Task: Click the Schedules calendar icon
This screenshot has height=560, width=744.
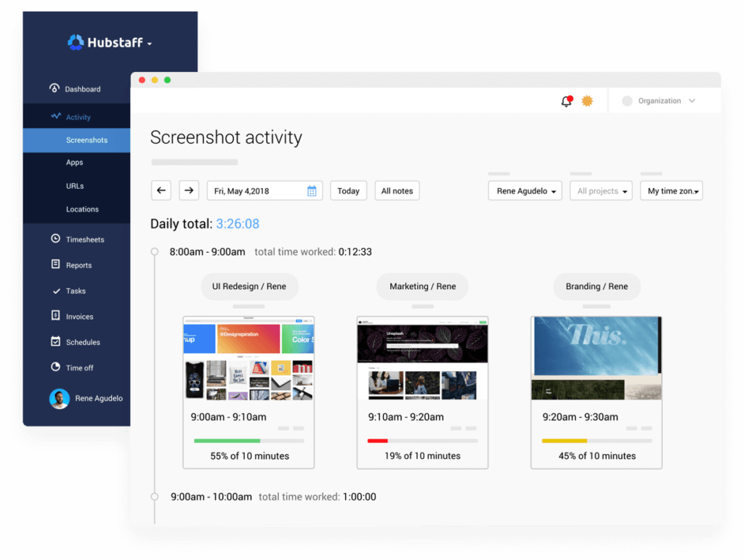Action: pos(55,341)
